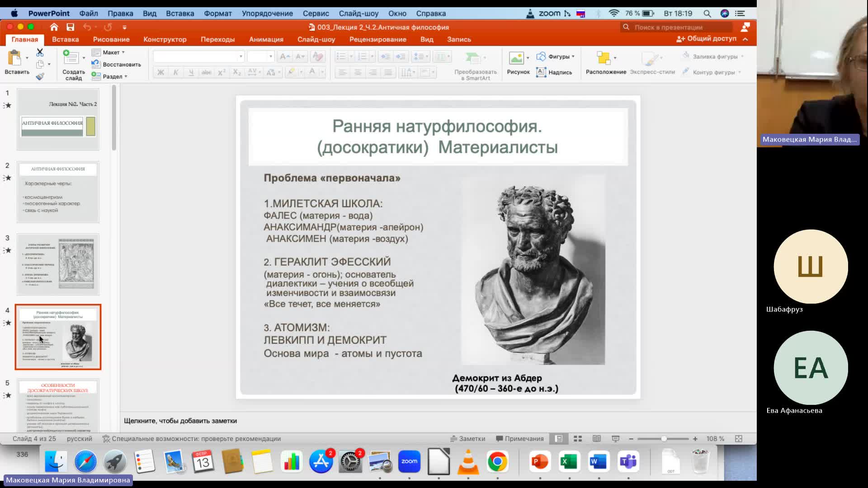Toggle strikethrough abc formatting
Screen dimensions: 868x488
pyautogui.click(x=207, y=72)
